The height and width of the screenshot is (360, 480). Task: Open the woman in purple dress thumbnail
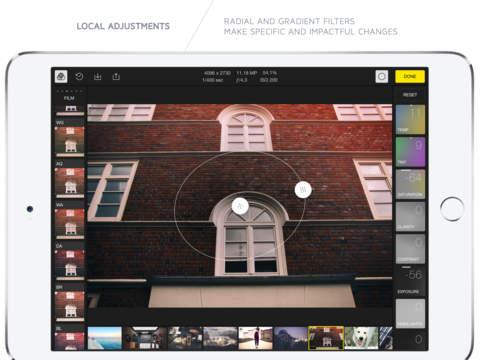click(x=256, y=338)
